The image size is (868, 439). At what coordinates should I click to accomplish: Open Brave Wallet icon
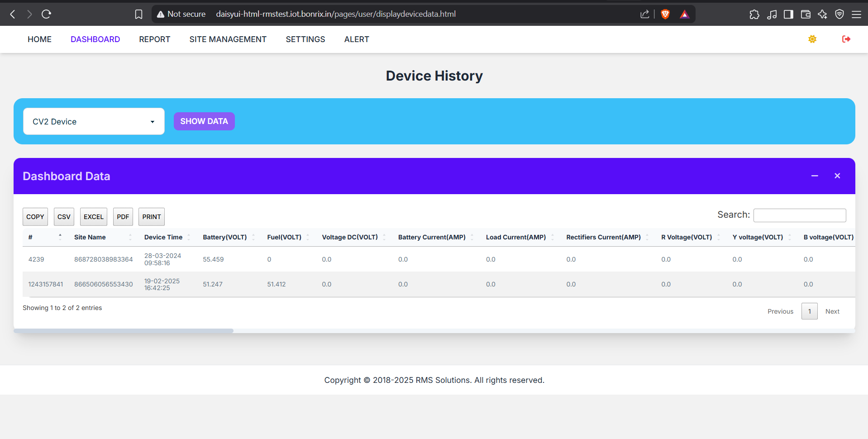click(806, 14)
